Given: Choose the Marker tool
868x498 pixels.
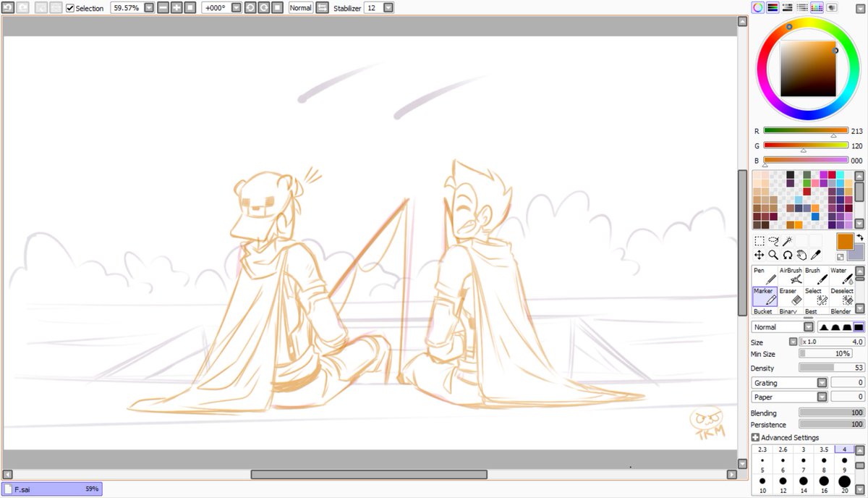Looking at the screenshot, I should [765, 296].
